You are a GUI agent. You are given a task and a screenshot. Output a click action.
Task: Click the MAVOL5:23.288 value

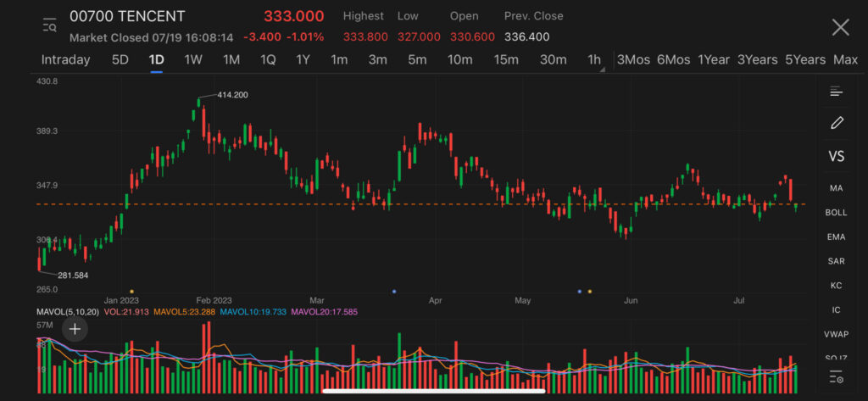click(184, 312)
